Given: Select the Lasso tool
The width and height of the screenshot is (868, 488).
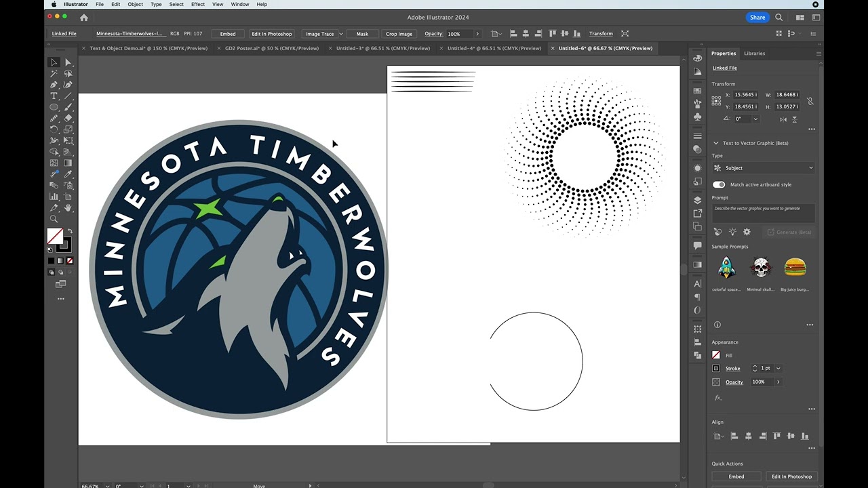Looking at the screenshot, I should pyautogui.click(x=68, y=73).
